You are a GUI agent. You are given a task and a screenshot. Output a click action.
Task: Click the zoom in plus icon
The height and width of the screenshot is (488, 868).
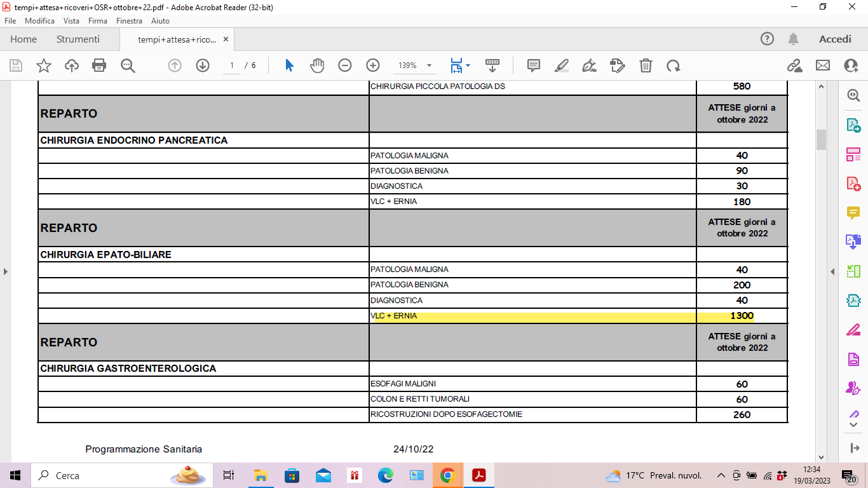coord(373,65)
